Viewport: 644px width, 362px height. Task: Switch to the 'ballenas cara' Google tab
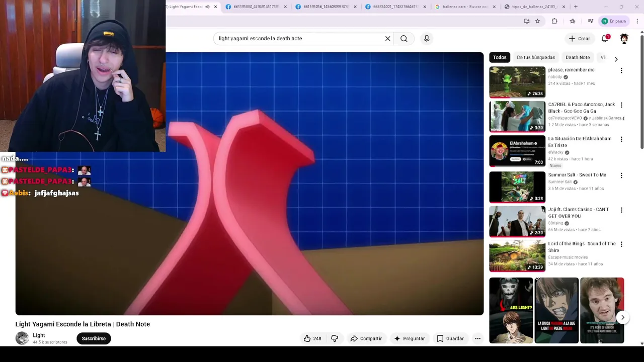[465, 7]
